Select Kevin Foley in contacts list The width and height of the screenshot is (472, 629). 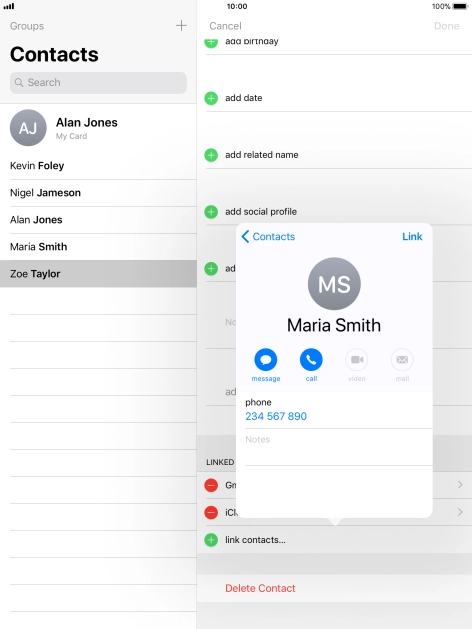point(98,166)
